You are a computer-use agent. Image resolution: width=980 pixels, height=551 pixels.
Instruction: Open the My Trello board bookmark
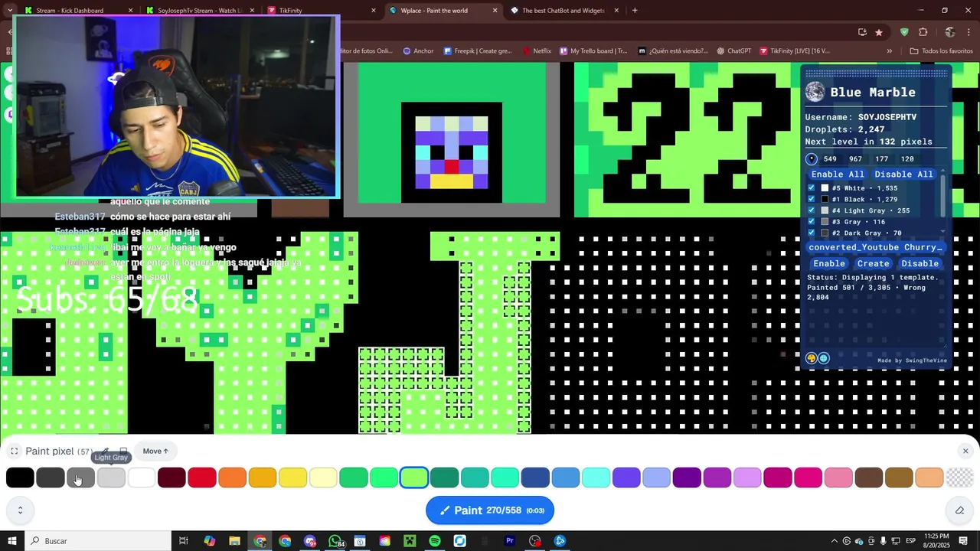[x=593, y=51]
